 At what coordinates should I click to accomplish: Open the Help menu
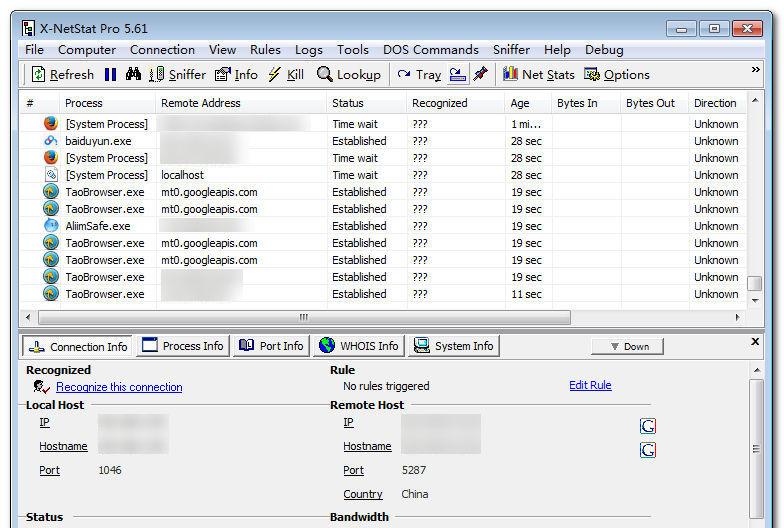(x=558, y=50)
